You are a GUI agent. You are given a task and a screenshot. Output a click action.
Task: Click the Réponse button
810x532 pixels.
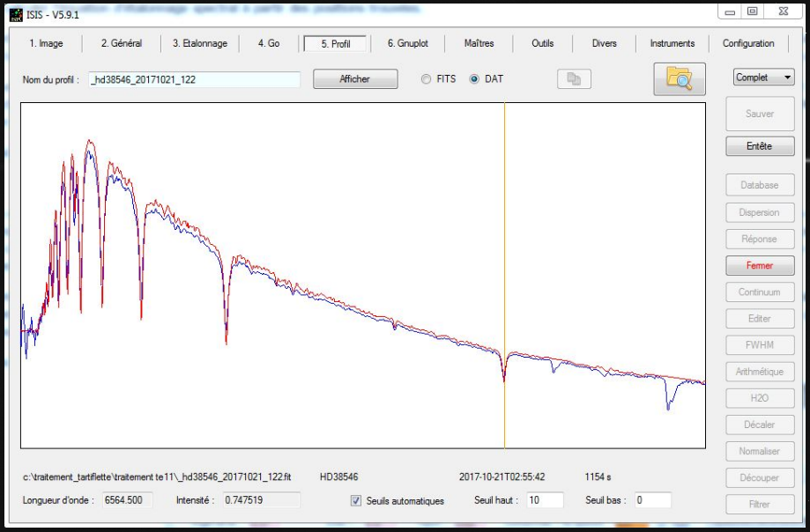click(760, 239)
